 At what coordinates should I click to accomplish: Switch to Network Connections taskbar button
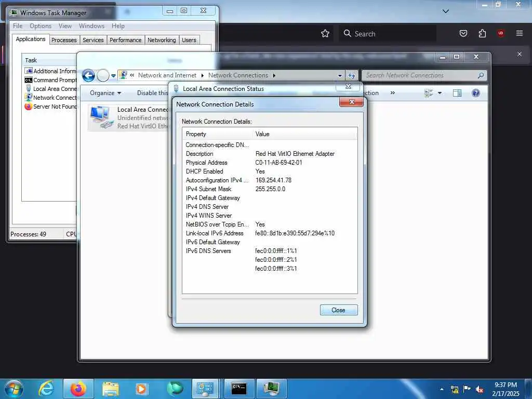click(205, 389)
